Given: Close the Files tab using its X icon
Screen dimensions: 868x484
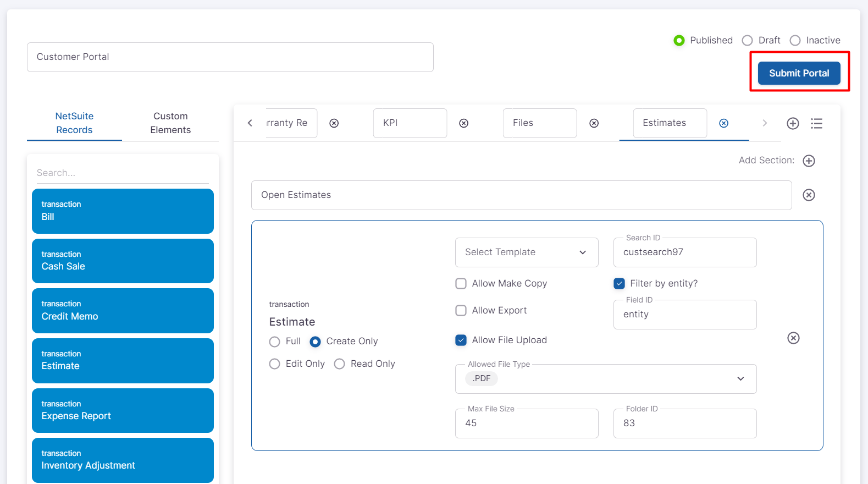Looking at the screenshot, I should tap(594, 123).
